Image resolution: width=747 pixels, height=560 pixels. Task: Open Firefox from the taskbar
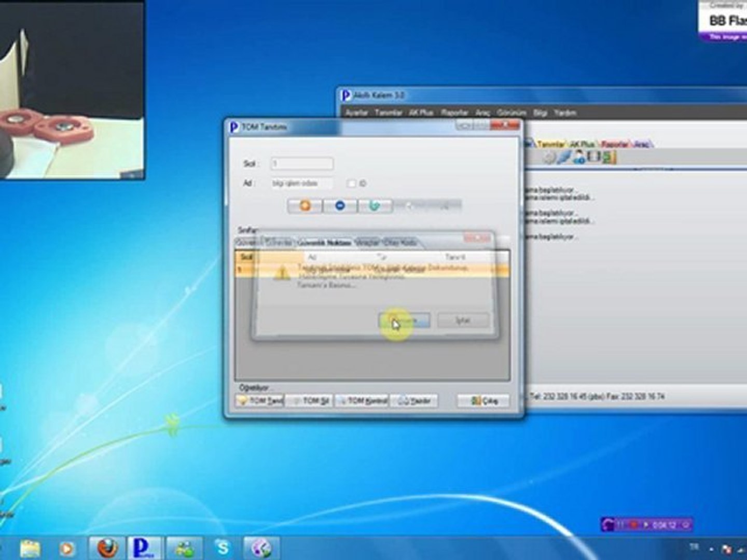[106, 548]
